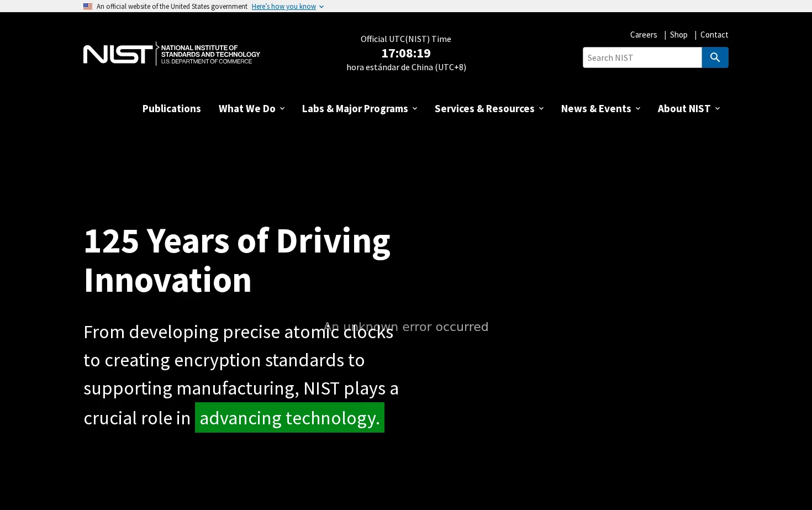812x510 pixels.
Task: Click the Official UTC(NIST) Time label
Action: 406,39
